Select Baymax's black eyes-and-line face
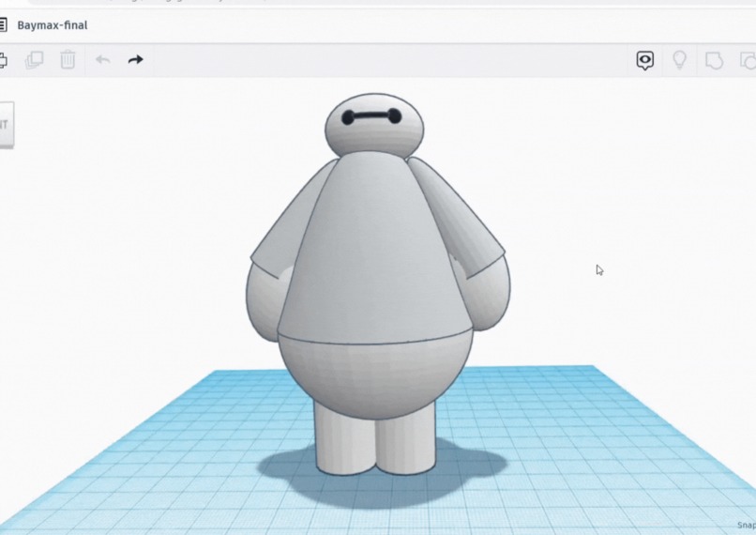756x535 pixels. (371, 115)
